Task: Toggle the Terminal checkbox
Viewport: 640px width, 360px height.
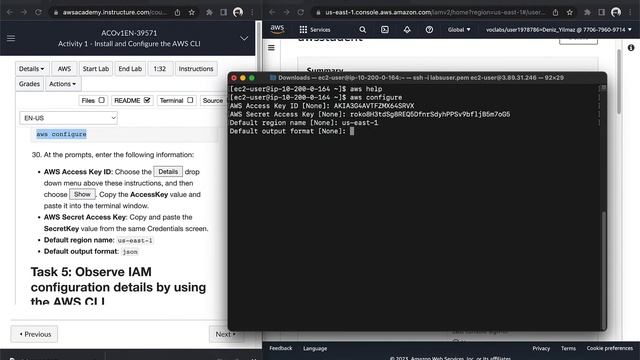Action: [x=190, y=100]
